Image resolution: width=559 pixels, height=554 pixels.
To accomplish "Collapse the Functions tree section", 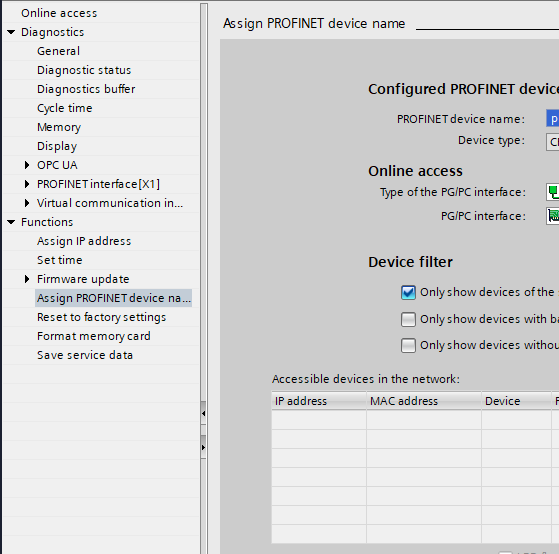I will tap(11, 222).
